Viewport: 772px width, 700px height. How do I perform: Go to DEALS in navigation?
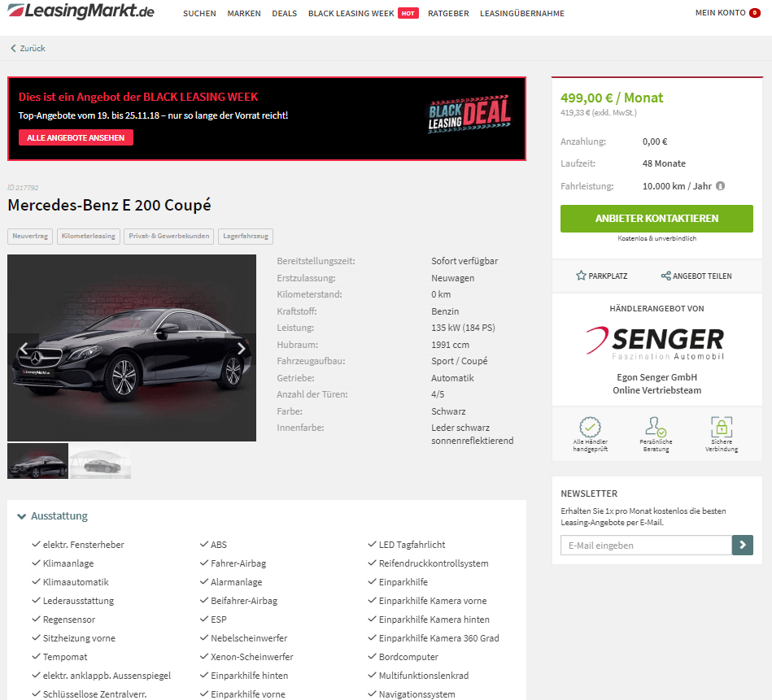coord(285,13)
